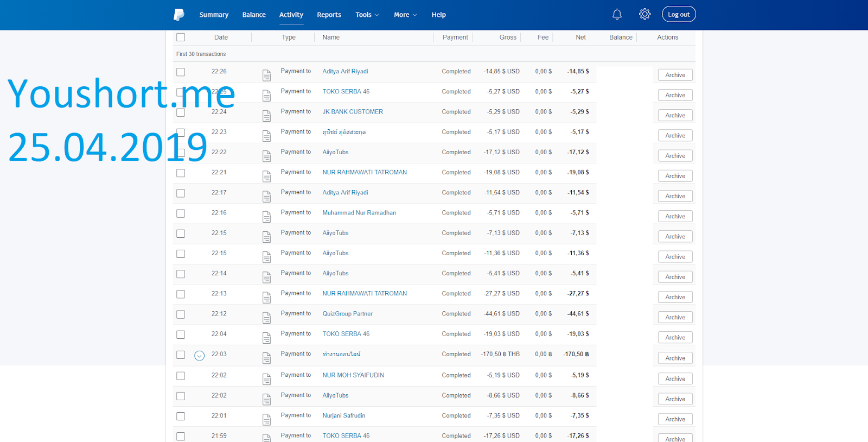Screen dimensions: 868x442
Task: Open the Balance page
Action: [254, 15]
